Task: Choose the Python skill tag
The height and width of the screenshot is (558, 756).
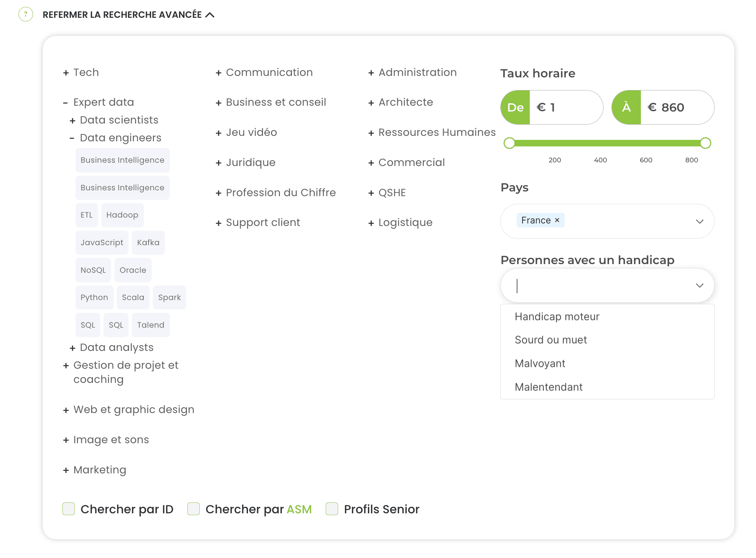Action: (94, 298)
